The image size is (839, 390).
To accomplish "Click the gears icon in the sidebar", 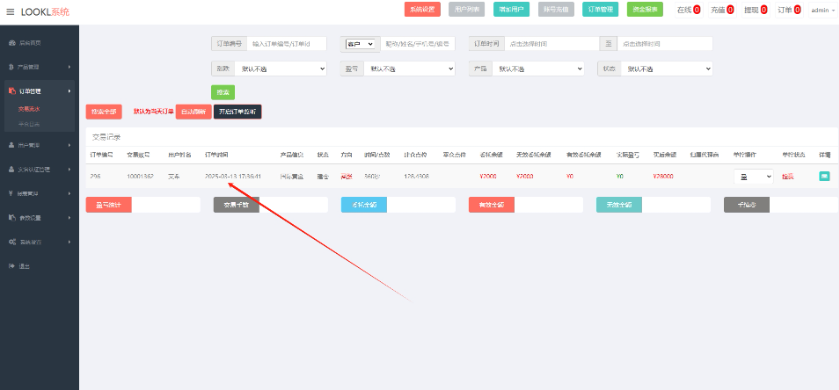I will click(12, 242).
